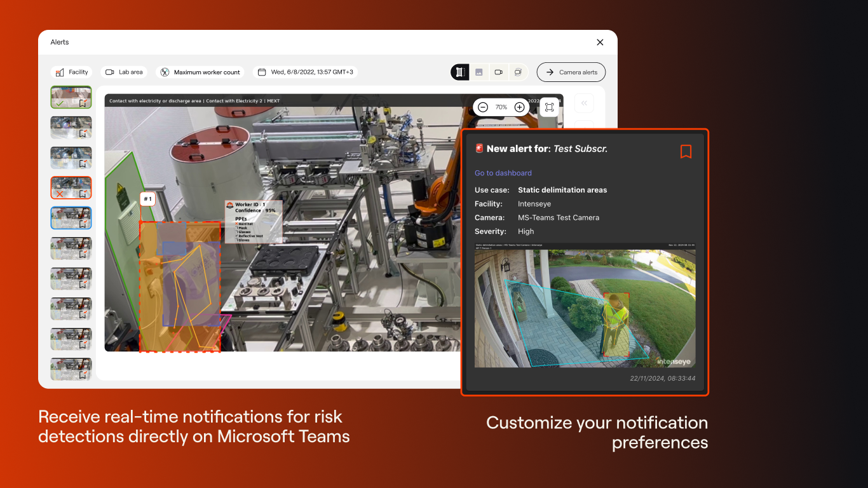Open the date chip Wed, 6/8/2022

(x=306, y=72)
